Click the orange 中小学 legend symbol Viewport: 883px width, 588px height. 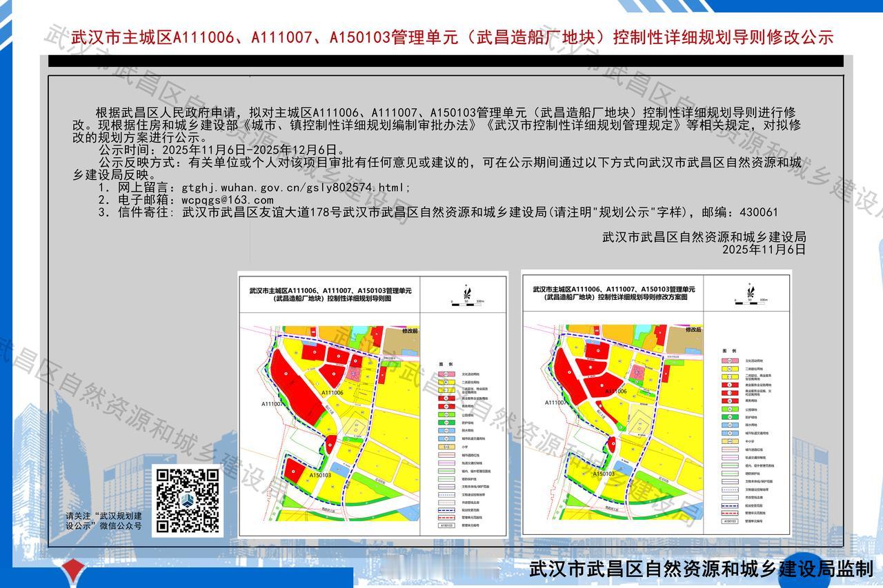coord(730,440)
